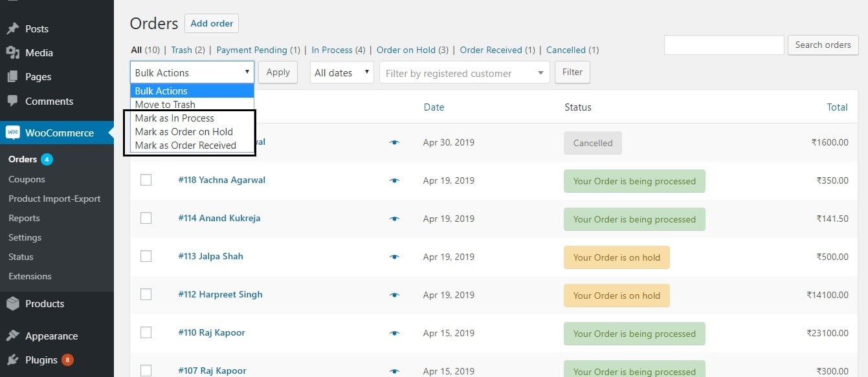Viewport: 868px width, 377px height.
Task: Open the Posts menu pin icon
Action: [12, 28]
